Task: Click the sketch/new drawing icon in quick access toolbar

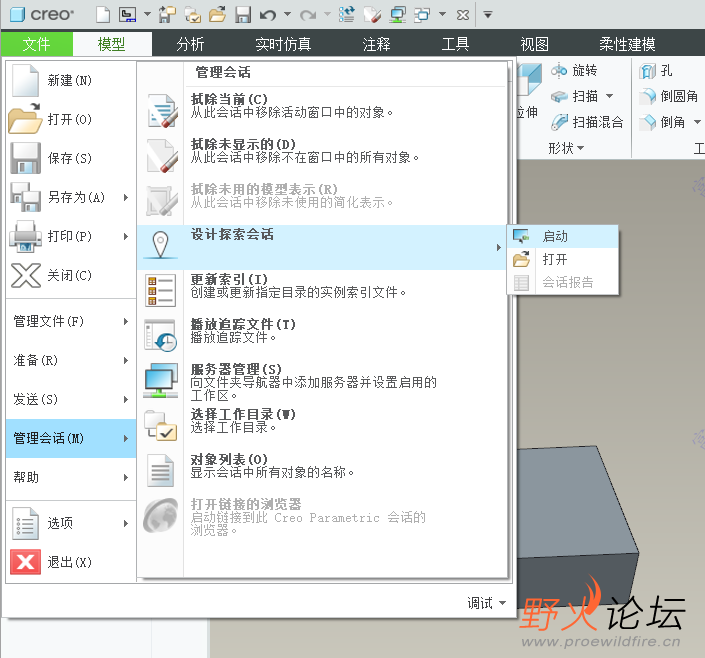Action: pyautogui.click(x=127, y=15)
